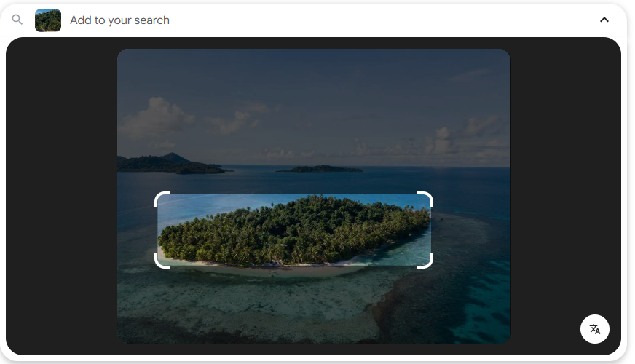Click the open ocean left of the selection box

point(135,218)
